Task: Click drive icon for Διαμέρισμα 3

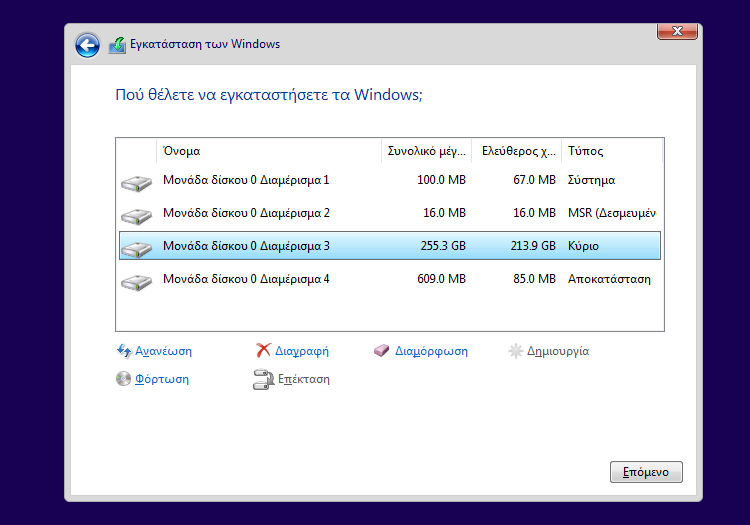Action: click(x=136, y=248)
